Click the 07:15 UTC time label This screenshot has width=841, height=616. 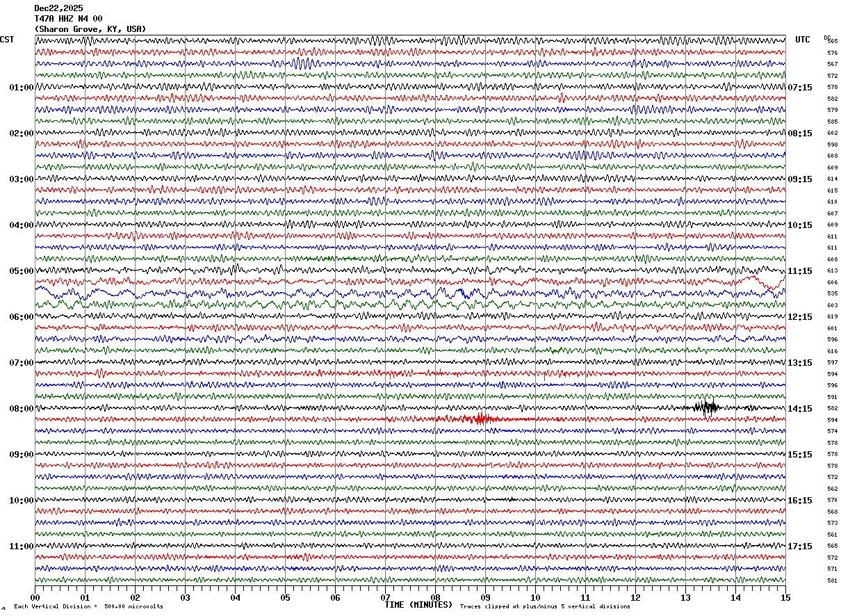coord(800,88)
